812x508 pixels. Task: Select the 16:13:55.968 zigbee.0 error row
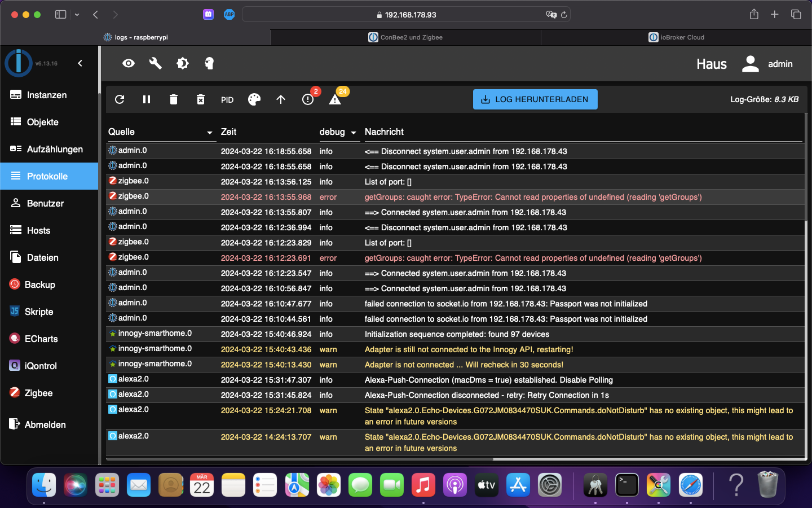(454, 197)
